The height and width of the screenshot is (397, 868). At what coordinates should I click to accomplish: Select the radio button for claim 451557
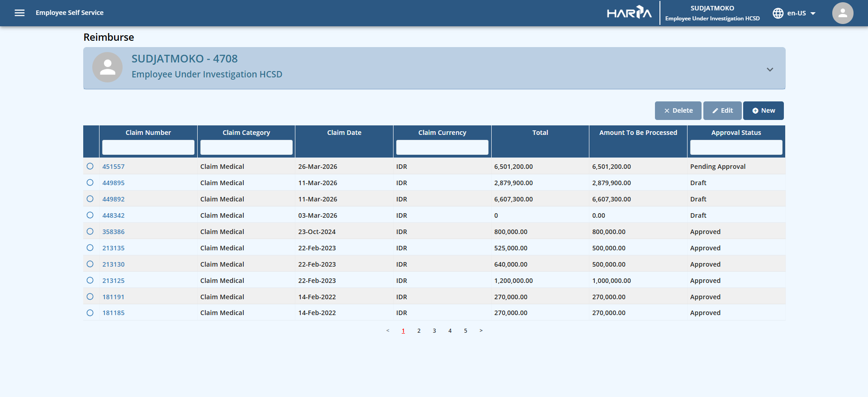[90, 166]
